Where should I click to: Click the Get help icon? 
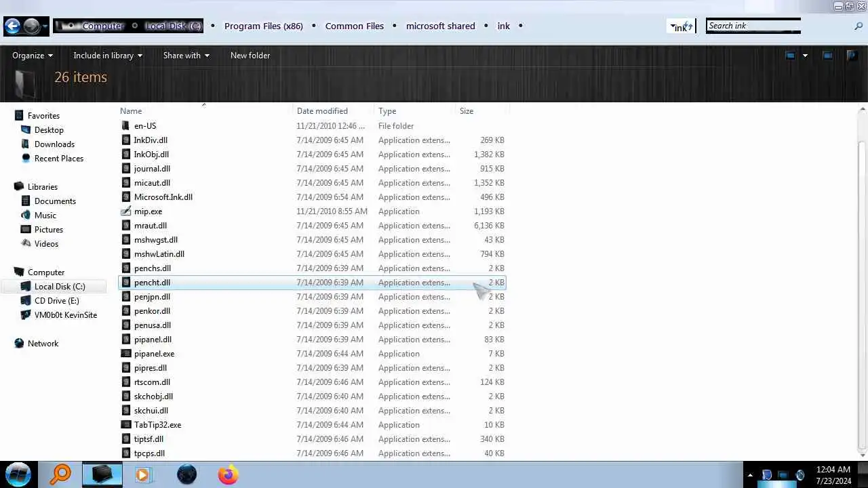pyautogui.click(x=852, y=56)
